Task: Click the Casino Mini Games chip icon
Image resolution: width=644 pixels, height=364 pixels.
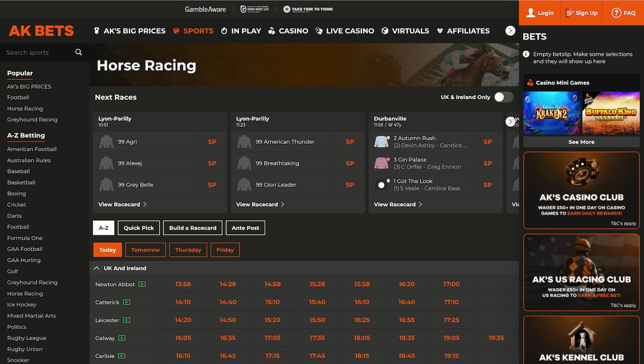Action: [530, 83]
